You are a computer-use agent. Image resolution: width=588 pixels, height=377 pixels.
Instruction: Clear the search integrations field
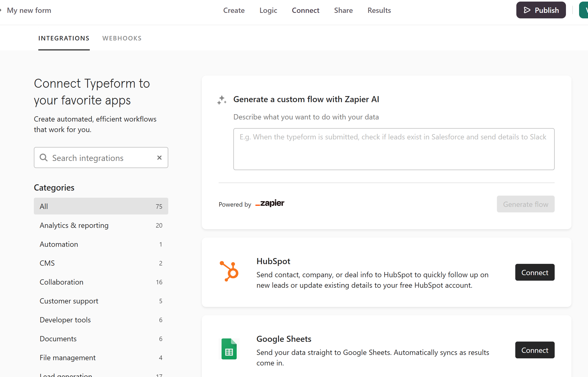click(159, 158)
